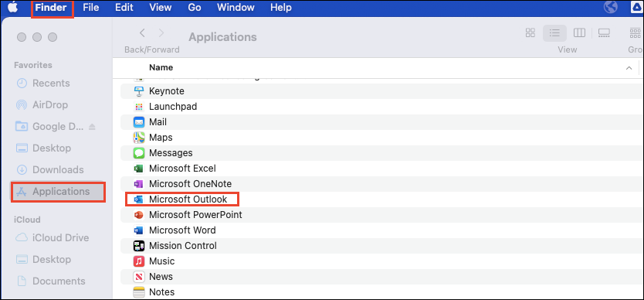Screen dimensions: 644x300
Task: Go forward with the right chevron
Action: tap(161, 33)
